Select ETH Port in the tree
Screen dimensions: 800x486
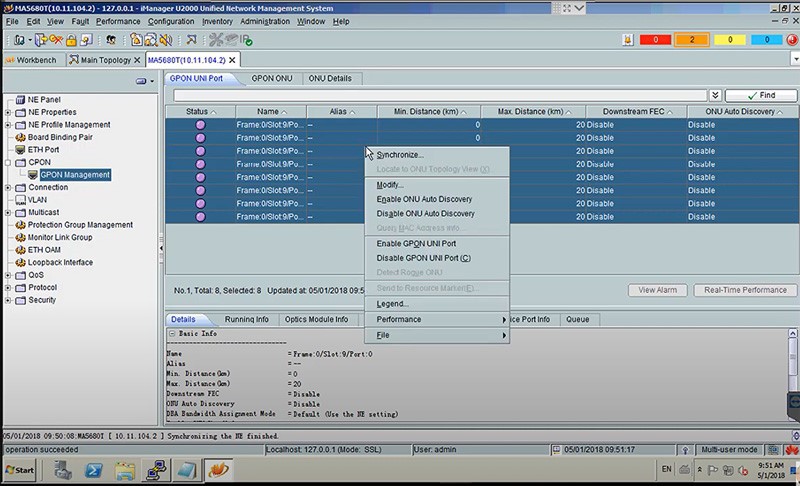[43, 149]
